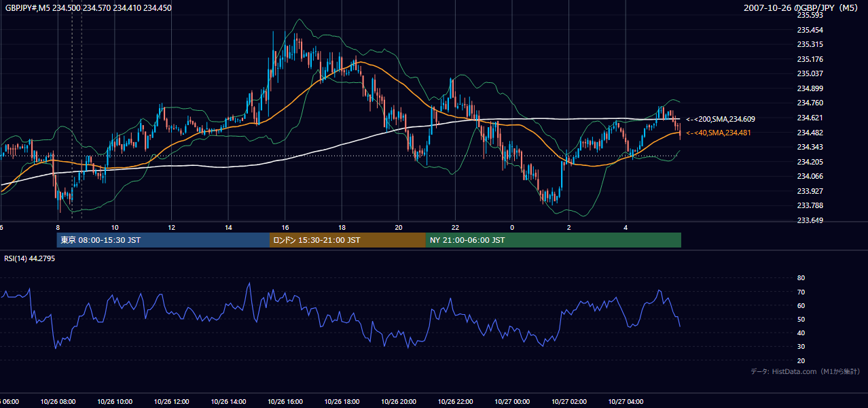The height and width of the screenshot is (408, 868).
Task: Click price axis label 235.593
Action: tap(810, 15)
